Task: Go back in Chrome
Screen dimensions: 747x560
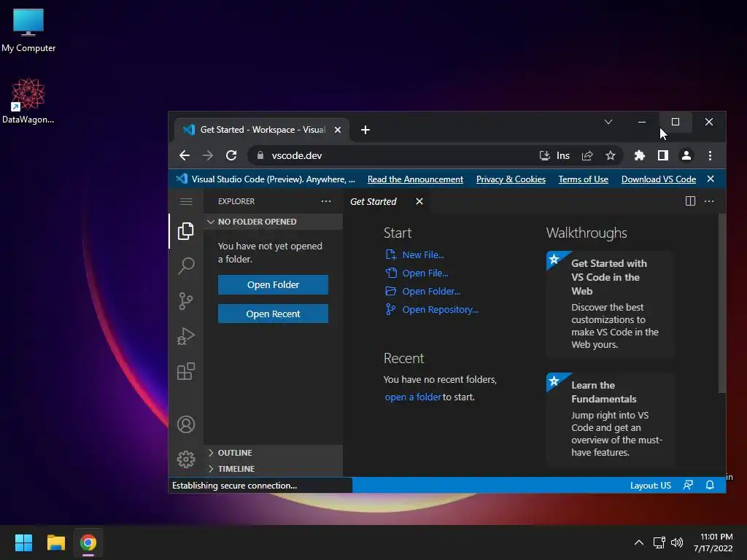Action: click(185, 155)
